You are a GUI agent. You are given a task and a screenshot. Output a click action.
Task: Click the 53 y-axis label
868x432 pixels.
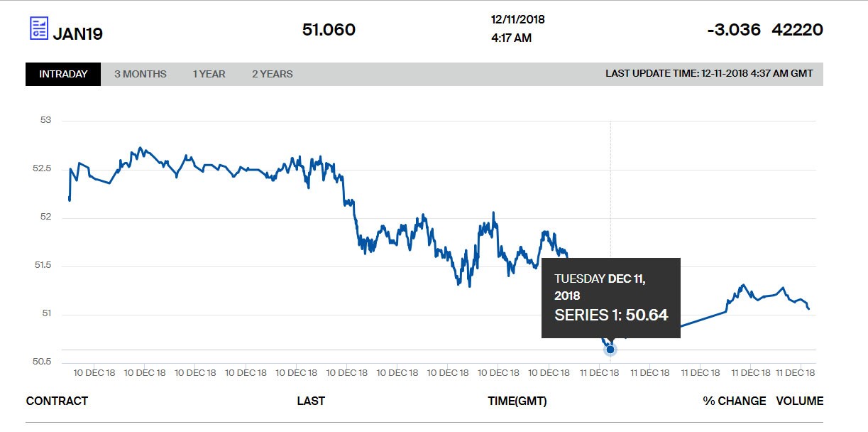pos(46,120)
